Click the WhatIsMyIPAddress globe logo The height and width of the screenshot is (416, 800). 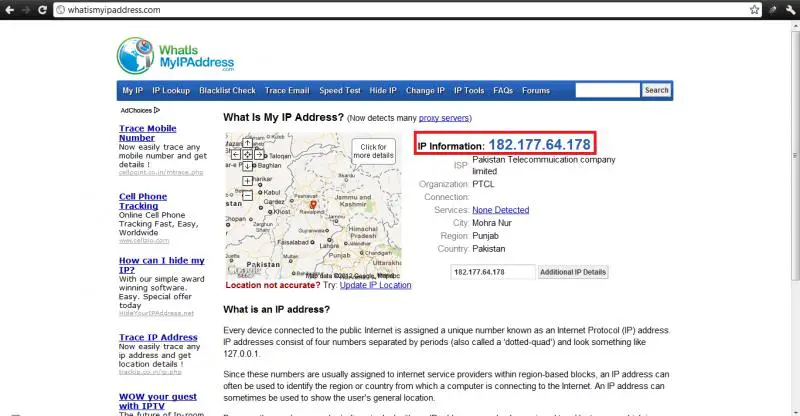pos(135,56)
